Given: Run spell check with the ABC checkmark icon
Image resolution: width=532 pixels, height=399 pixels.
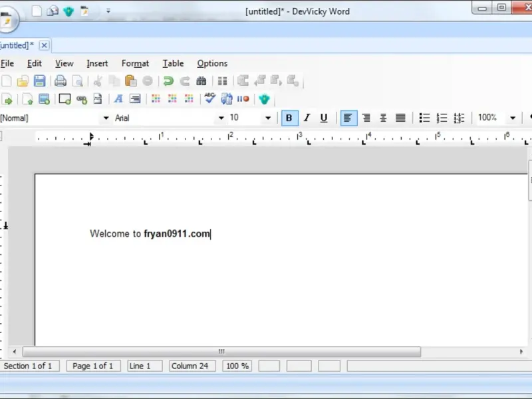Looking at the screenshot, I should (x=209, y=98).
